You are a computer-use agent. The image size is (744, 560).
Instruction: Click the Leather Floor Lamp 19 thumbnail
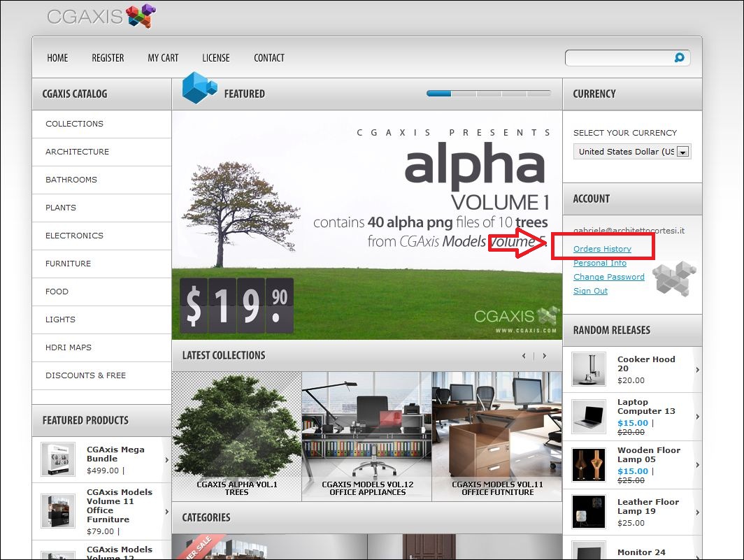point(588,512)
